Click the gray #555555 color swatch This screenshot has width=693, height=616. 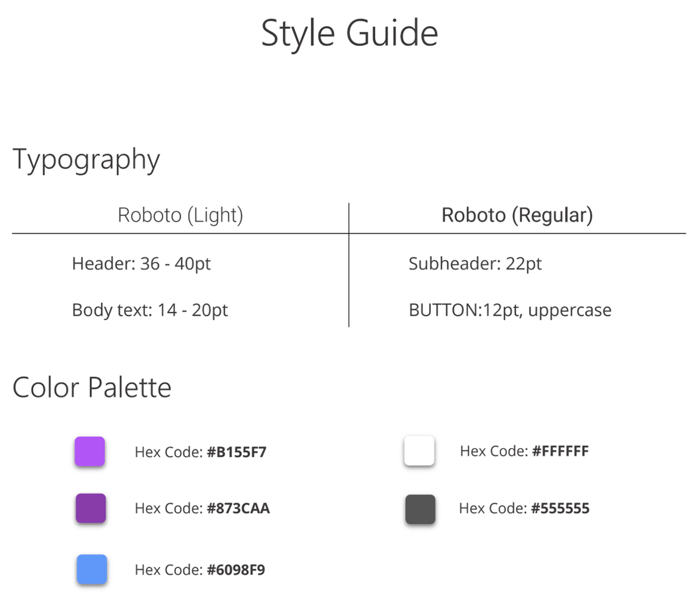[x=420, y=509]
